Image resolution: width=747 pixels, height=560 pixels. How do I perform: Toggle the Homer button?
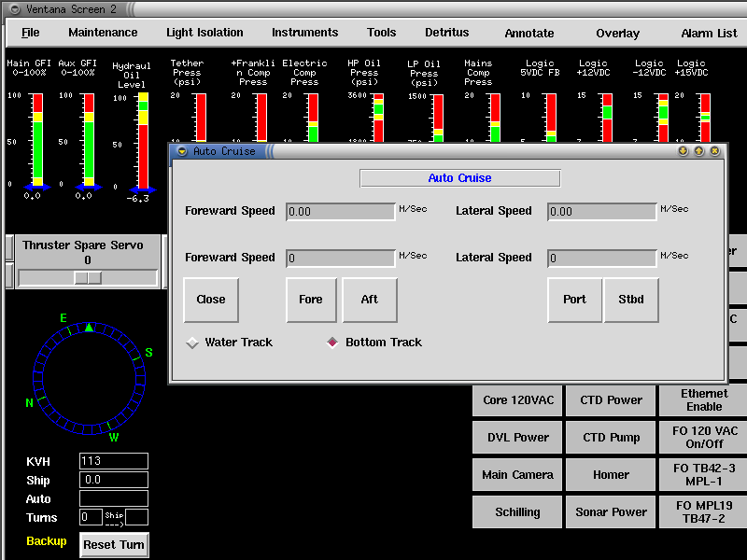click(612, 475)
